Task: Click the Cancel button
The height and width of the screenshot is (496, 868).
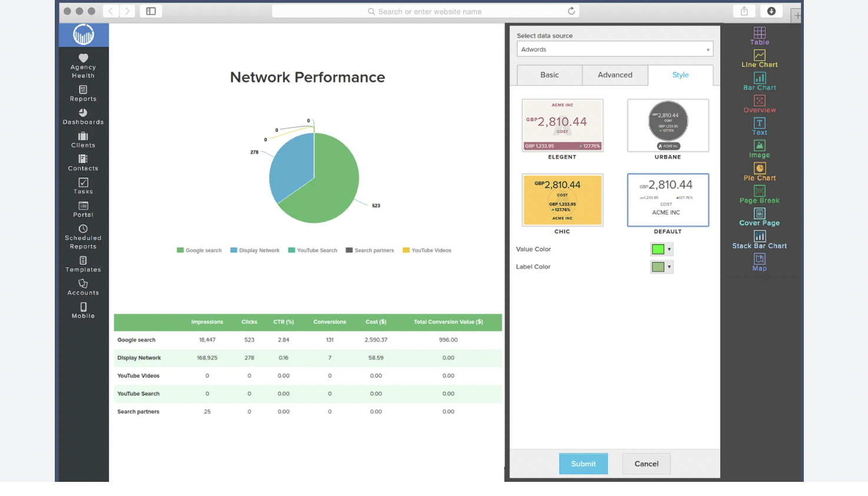Action: click(x=646, y=464)
